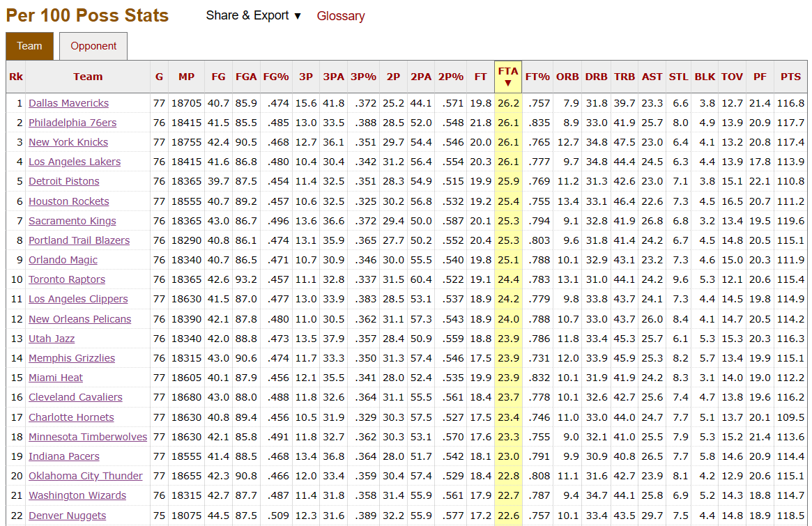Open the Sacramento Kings link
The image size is (812, 526).
[72, 221]
